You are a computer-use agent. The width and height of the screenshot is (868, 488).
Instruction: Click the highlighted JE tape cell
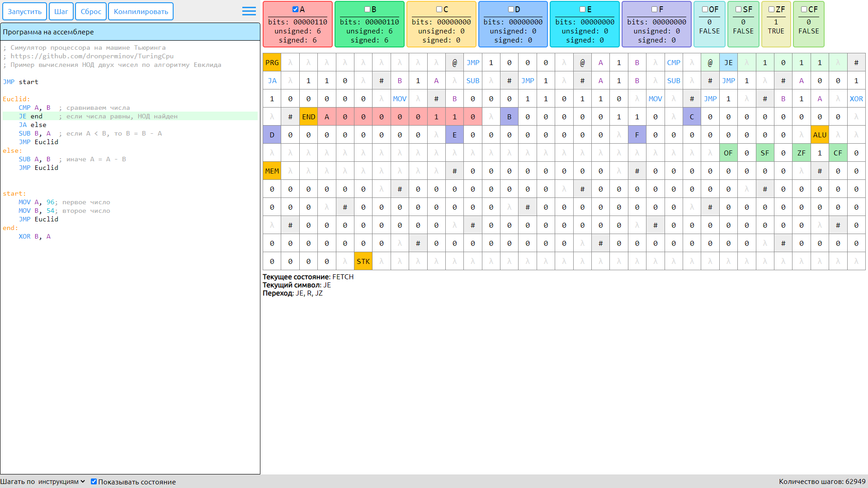[x=728, y=63]
